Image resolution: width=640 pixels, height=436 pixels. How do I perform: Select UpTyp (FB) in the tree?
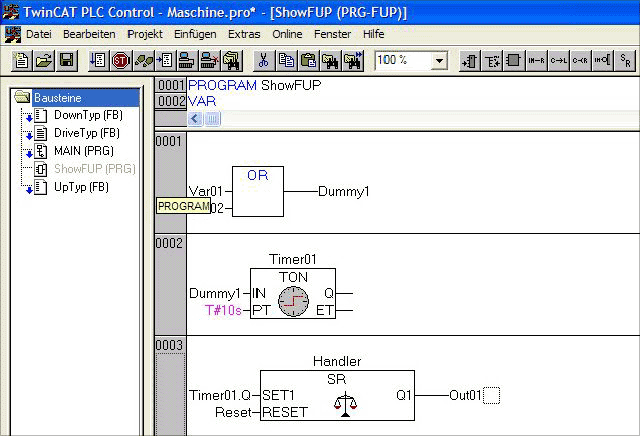(x=81, y=187)
